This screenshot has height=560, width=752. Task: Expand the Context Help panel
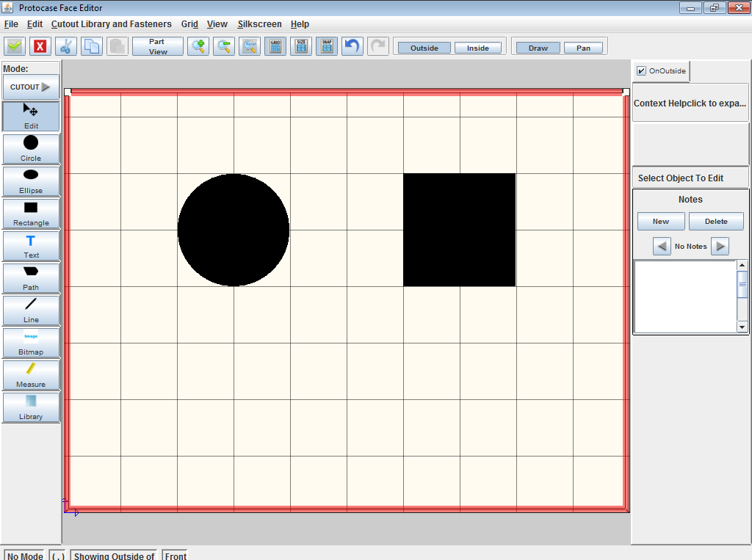click(x=690, y=103)
